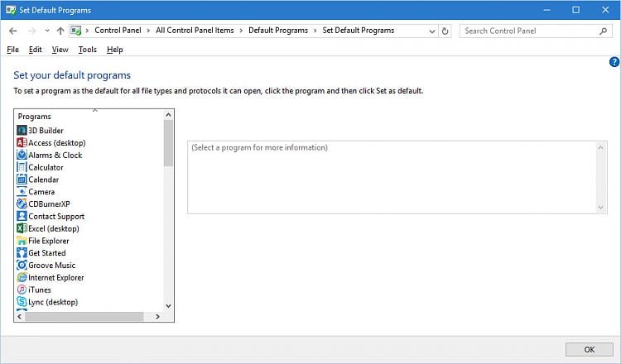Click the Calculator icon in list
The width and height of the screenshot is (621, 364).
22,167
